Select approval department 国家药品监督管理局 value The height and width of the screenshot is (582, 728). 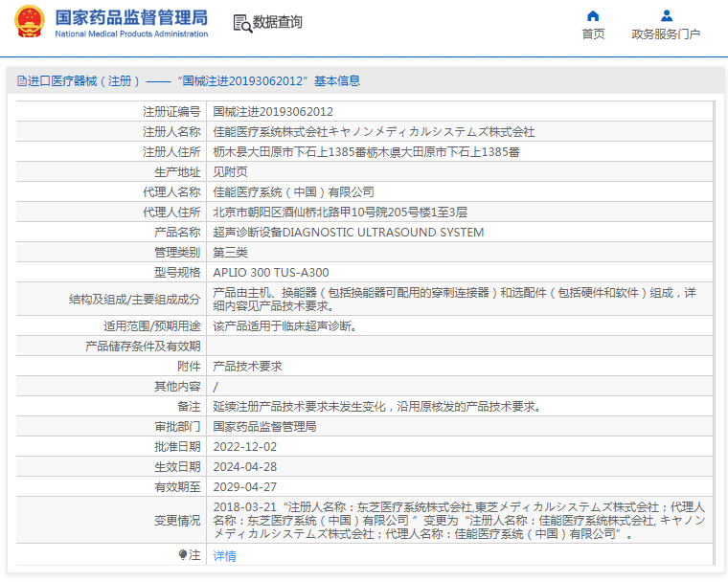[x=264, y=427]
